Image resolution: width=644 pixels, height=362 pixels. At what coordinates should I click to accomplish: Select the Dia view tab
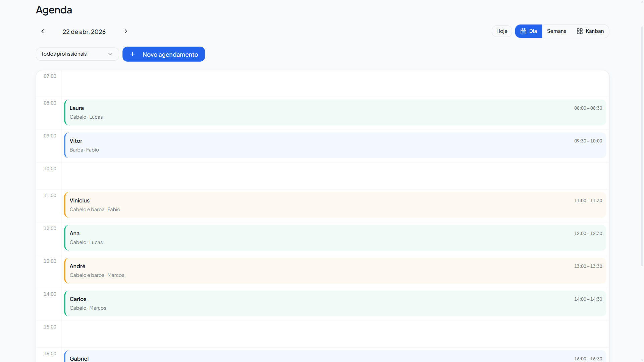pyautogui.click(x=529, y=31)
